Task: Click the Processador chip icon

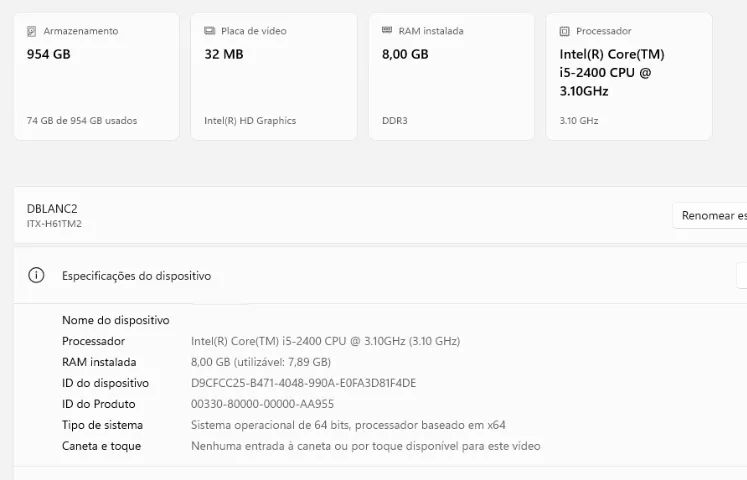Action: pyautogui.click(x=565, y=31)
